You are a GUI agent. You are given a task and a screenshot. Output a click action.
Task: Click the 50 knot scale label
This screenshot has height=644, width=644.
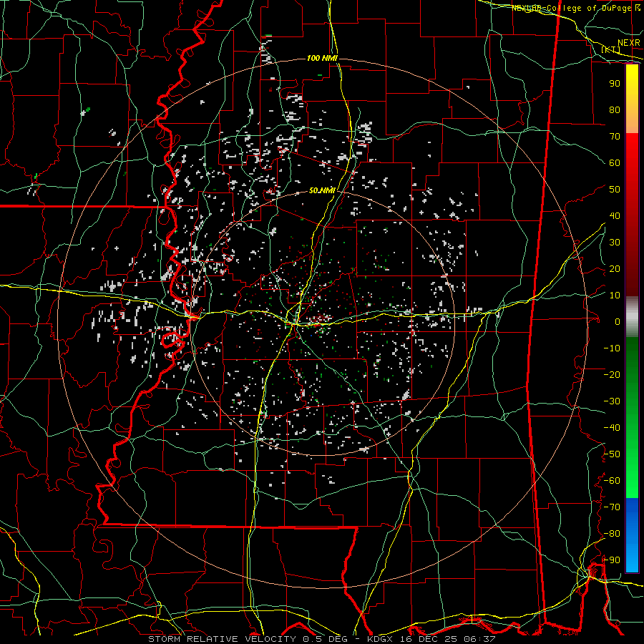(615, 190)
